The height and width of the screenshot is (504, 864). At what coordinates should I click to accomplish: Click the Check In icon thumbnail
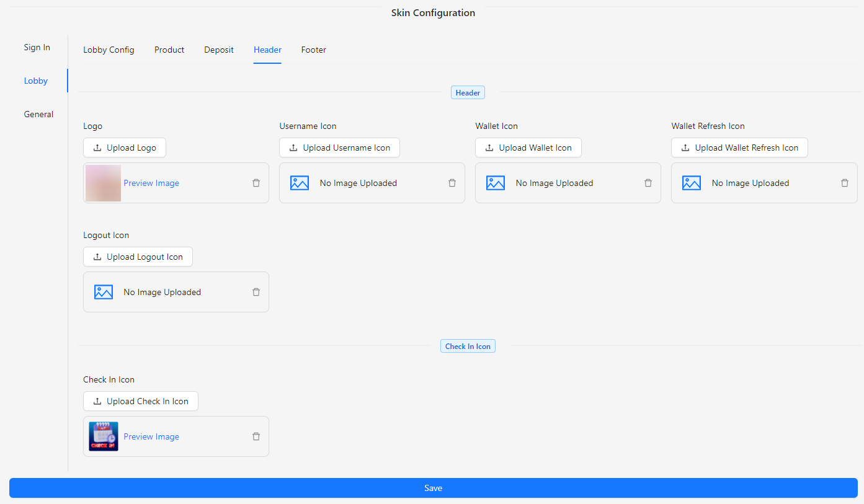click(x=104, y=436)
